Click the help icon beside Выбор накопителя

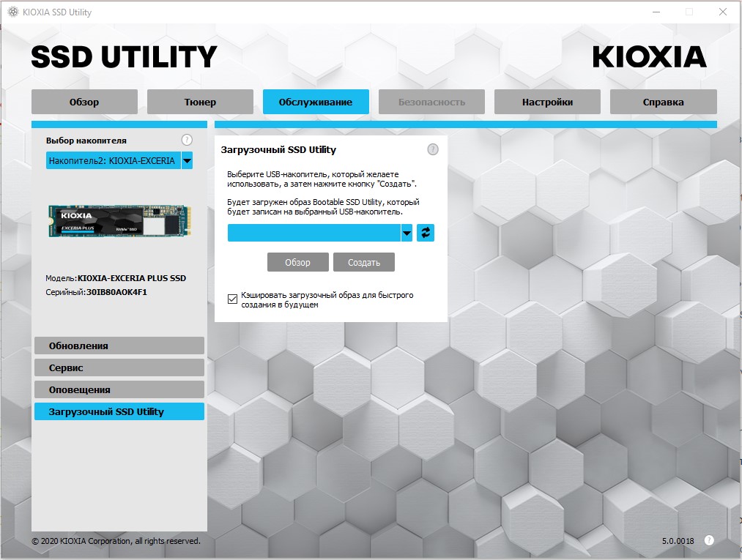(x=187, y=140)
